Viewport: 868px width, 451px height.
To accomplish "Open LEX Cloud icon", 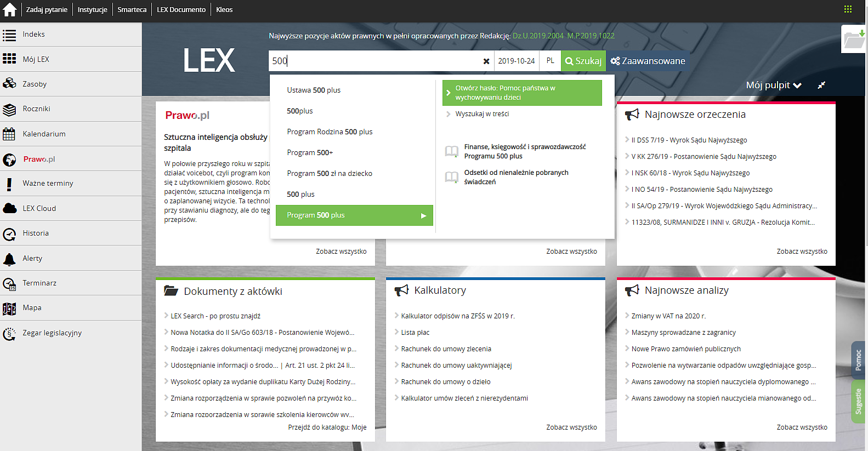I will pyautogui.click(x=9, y=208).
